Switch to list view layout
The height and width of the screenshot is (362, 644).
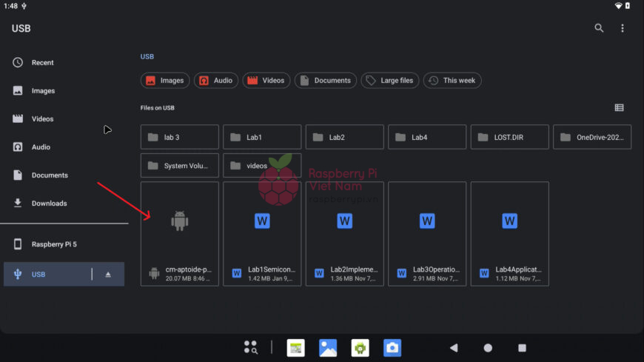click(619, 107)
